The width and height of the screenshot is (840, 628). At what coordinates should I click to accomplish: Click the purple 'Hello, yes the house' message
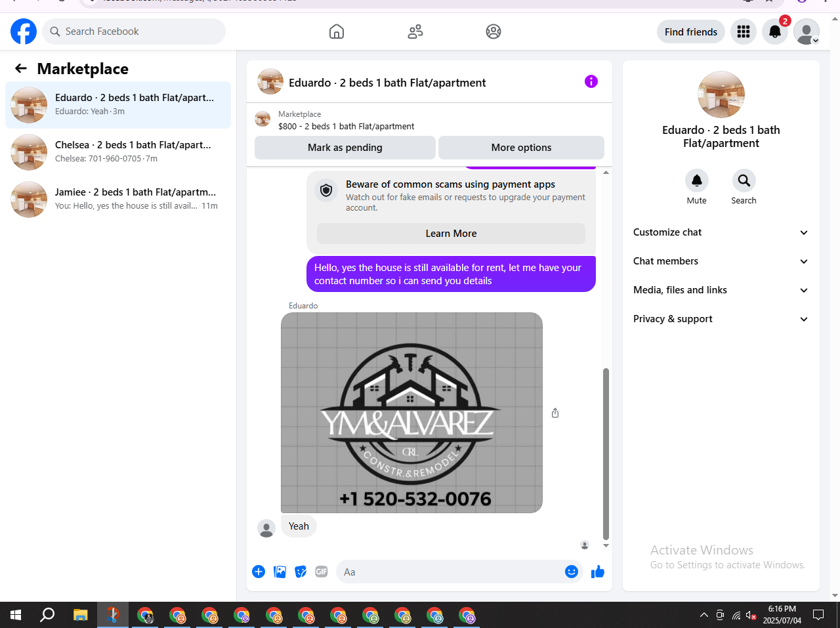coord(451,274)
